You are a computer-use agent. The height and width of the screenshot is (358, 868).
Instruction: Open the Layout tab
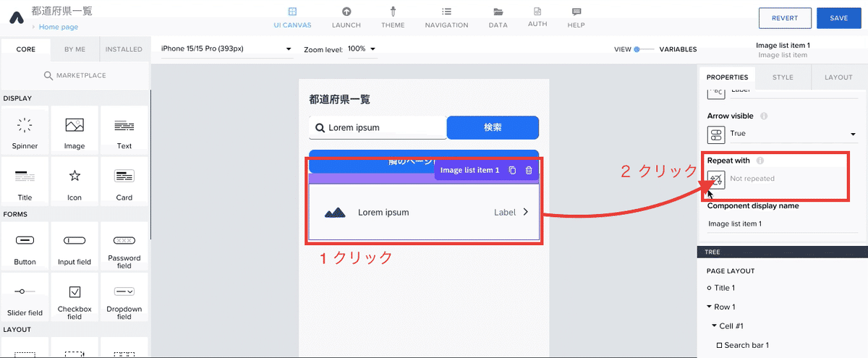[838, 77]
